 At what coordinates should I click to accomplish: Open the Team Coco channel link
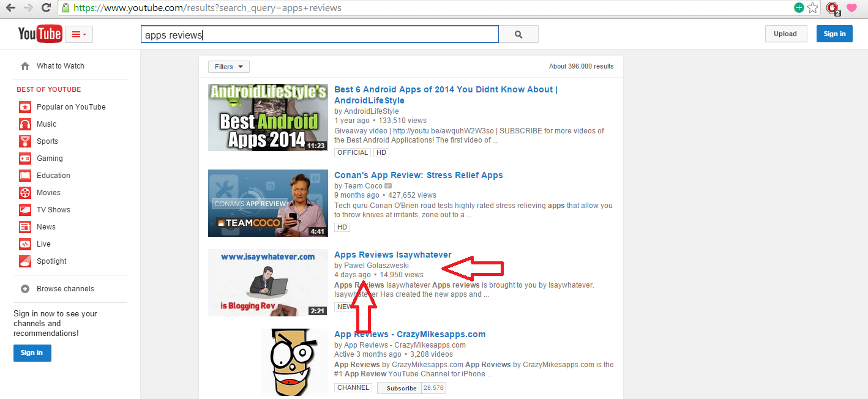pyautogui.click(x=363, y=186)
